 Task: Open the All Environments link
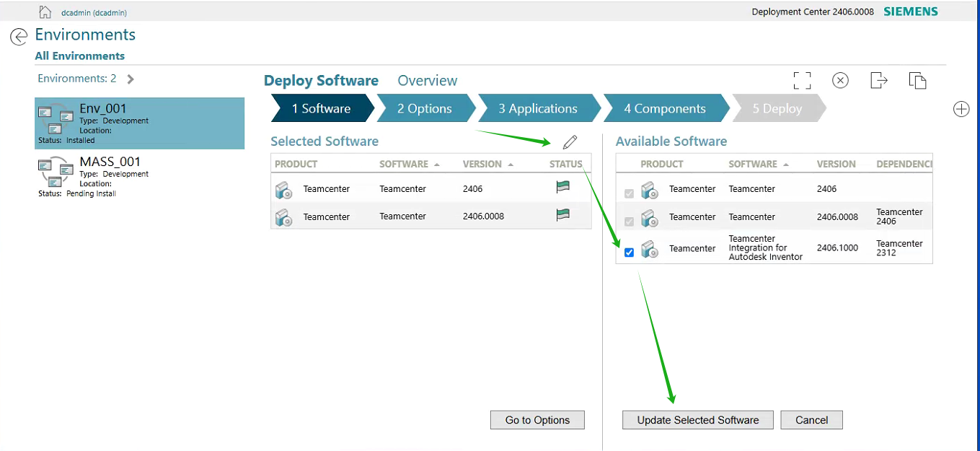pyautogui.click(x=79, y=56)
